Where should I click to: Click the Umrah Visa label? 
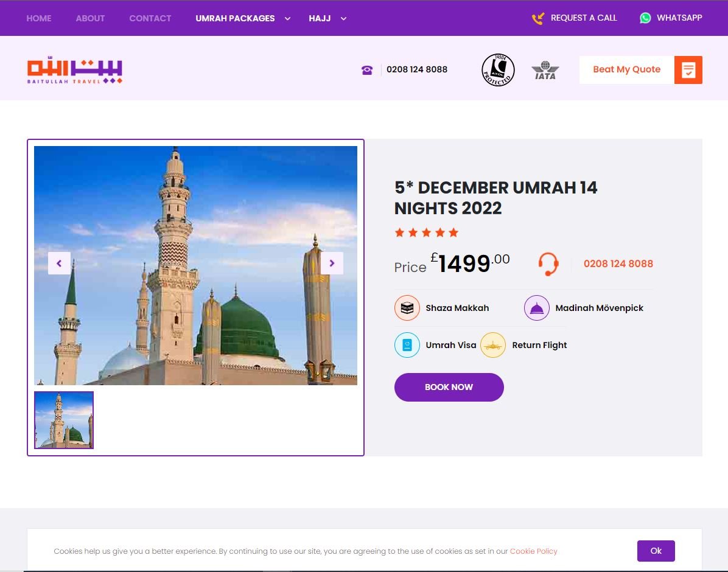coord(451,345)
